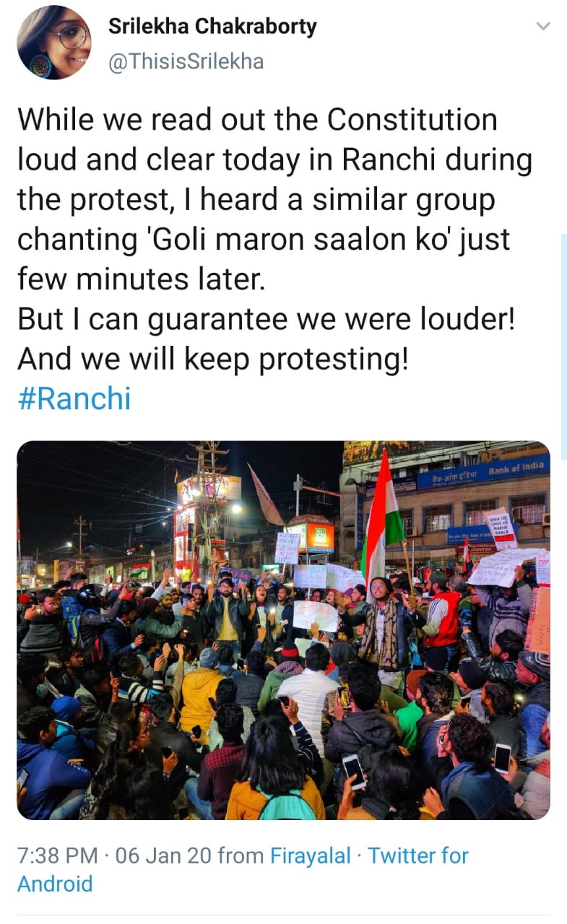Open the Firayalal location link

click(x=310, y=856)
